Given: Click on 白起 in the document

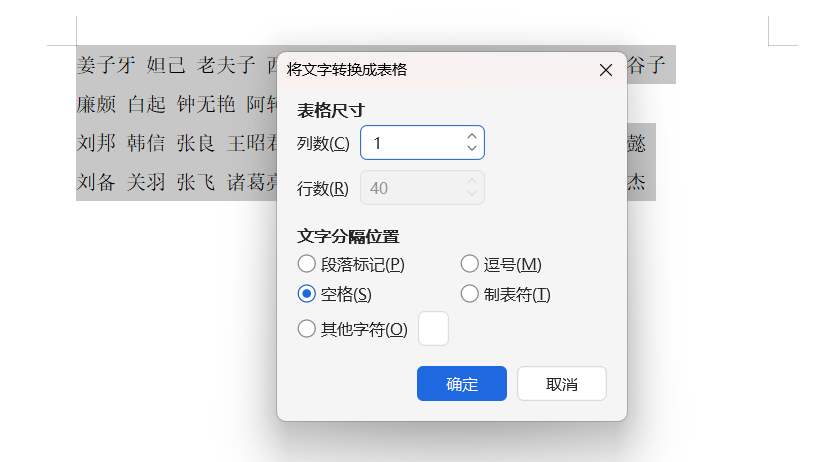Looking at the screenshot, I should click(146, 105).
